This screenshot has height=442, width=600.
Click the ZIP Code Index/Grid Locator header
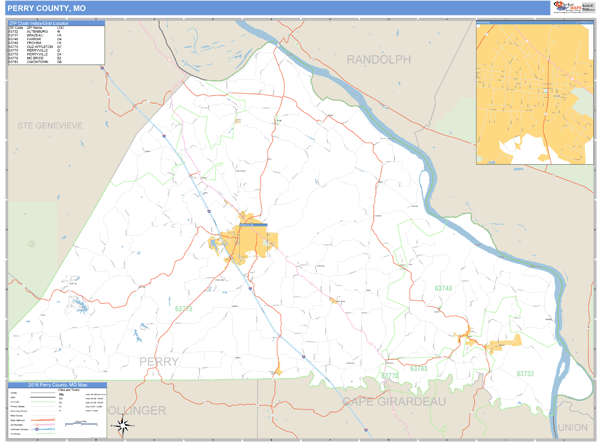pyautogui.click(x=55, y=22)
